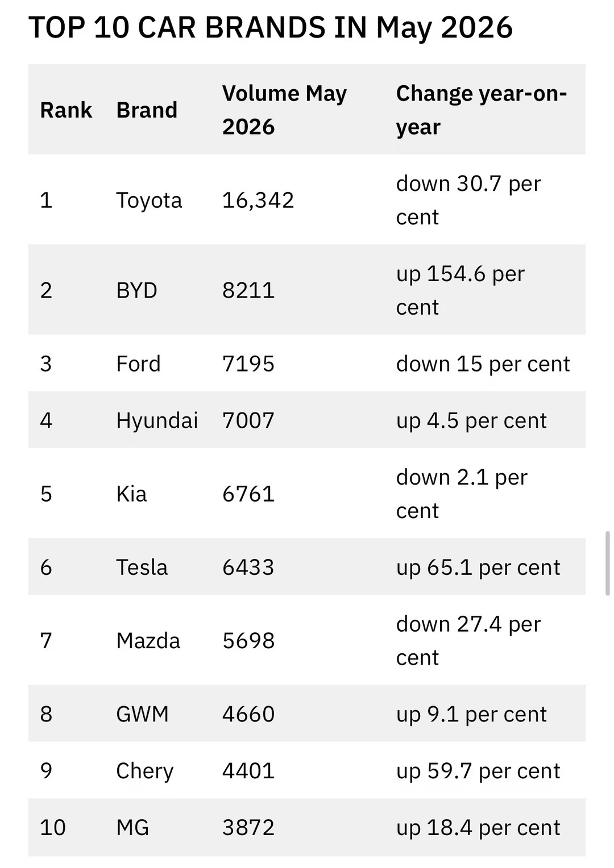The width and height of the screenshot is (614, 868).
Task: Click Toyota's volume 16,342
Action: click(258, 200)
